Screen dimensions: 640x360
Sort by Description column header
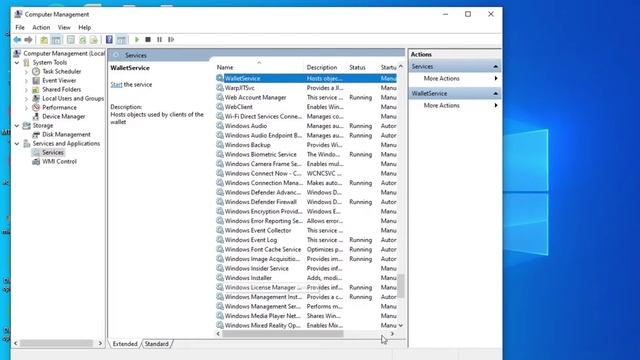325,67
